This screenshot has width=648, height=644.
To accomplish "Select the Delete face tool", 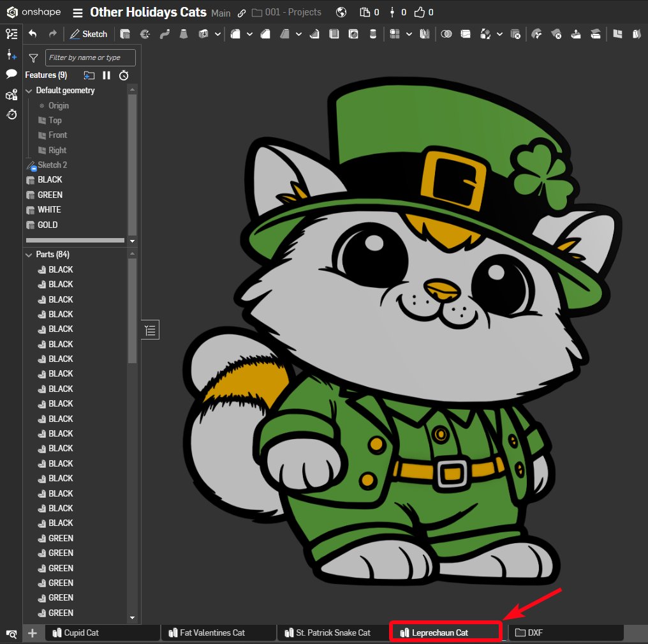I will [556, 34].
